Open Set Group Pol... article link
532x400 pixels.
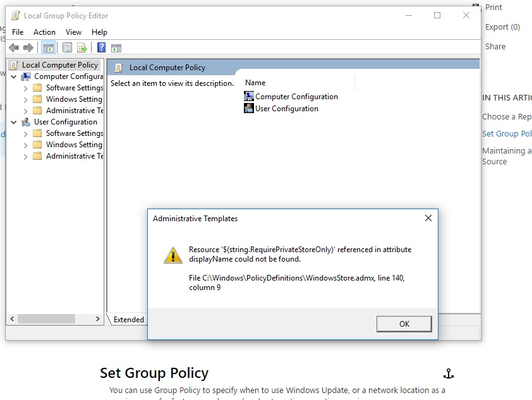coord(507,134)
